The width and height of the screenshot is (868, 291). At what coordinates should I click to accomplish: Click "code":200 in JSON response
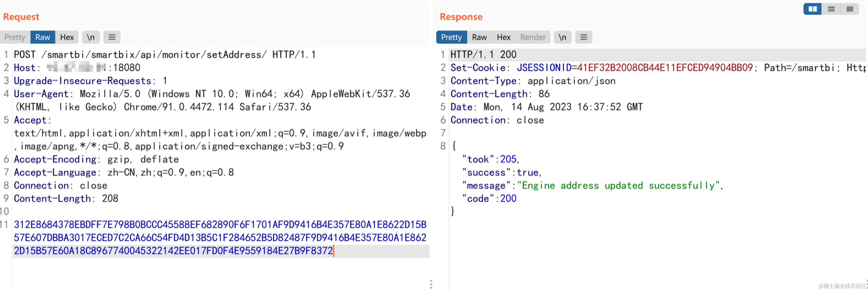[x=489, y=198]
